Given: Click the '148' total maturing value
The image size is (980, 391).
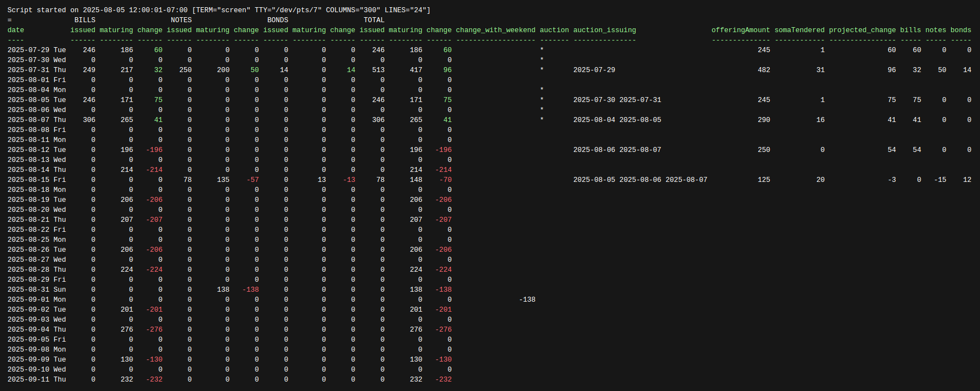Looking at the screenshot, I should tap(416, 180).
